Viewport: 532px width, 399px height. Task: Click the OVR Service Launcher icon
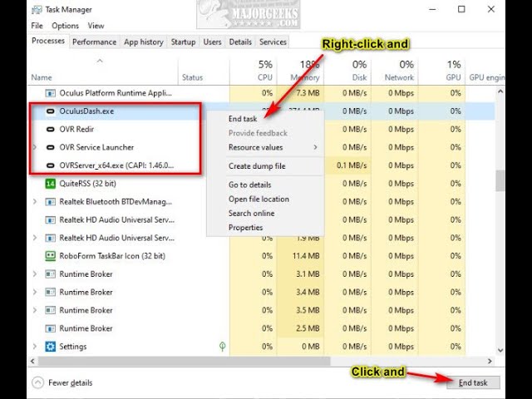50,147
